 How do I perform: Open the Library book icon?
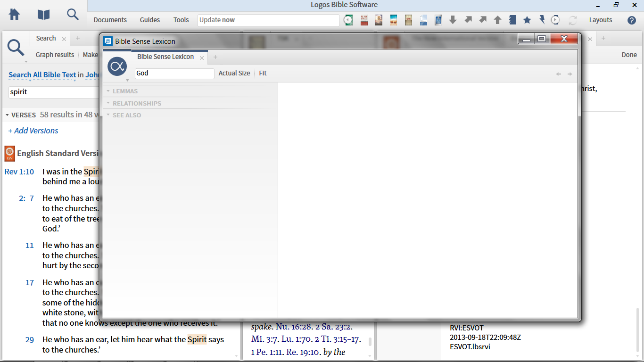tap(43, 15)
